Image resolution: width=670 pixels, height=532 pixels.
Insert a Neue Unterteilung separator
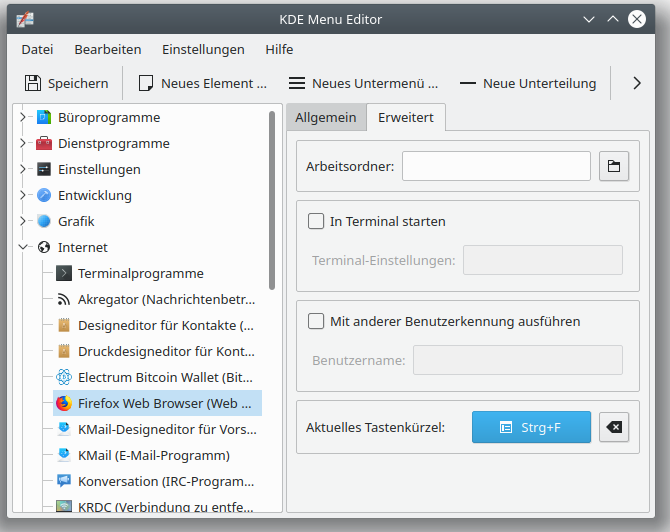527,83
